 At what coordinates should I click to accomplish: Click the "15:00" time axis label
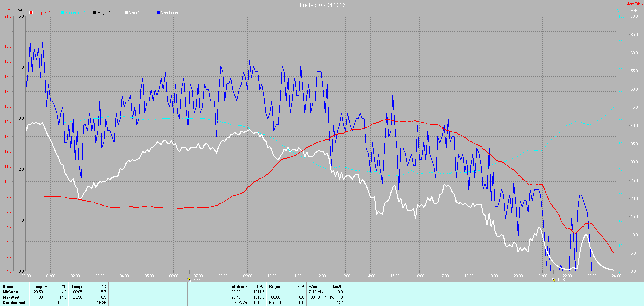pyautogui.click(x=395, y=276)
